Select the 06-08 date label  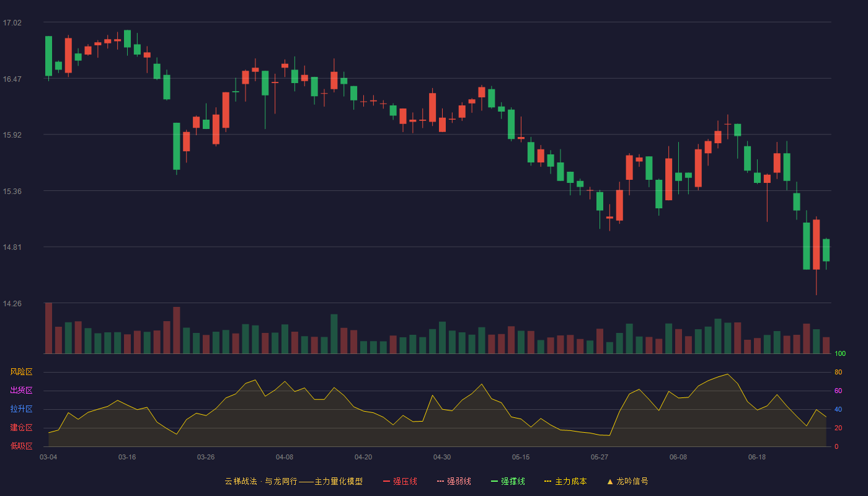(678, 457)
